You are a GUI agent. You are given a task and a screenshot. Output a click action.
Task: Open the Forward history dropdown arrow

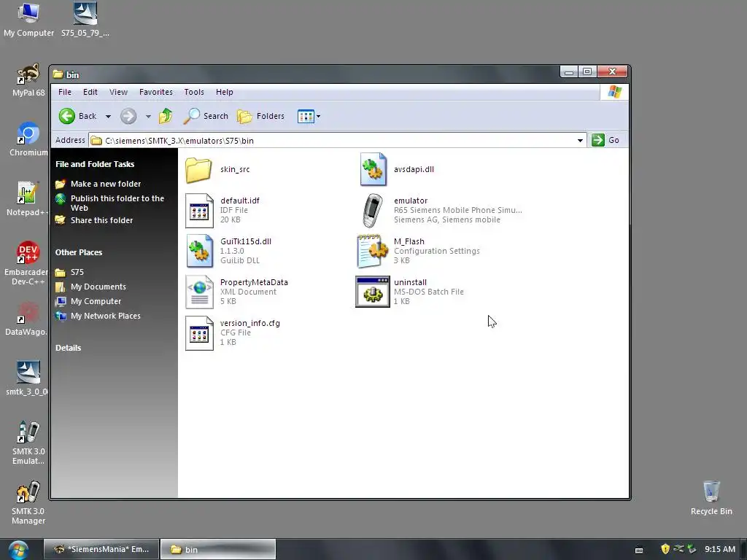148,116
